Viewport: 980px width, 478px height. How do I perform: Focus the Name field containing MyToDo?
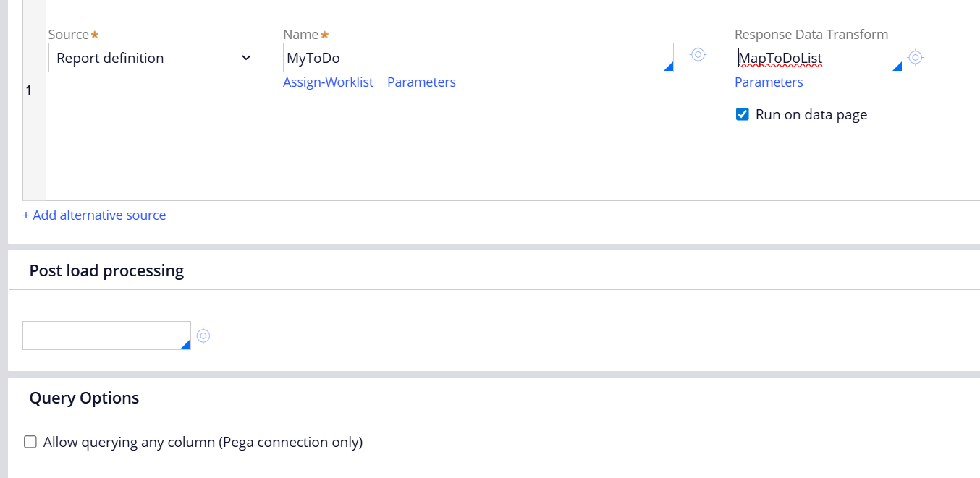470,58
